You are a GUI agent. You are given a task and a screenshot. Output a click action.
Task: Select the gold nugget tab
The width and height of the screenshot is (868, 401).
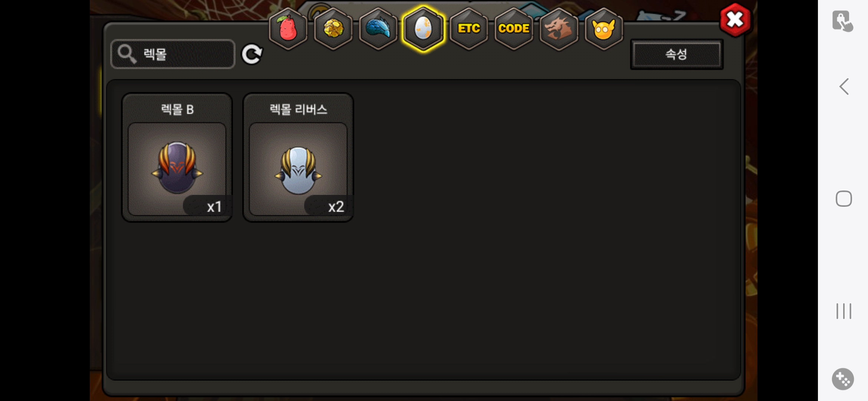(x=333, y=28)
